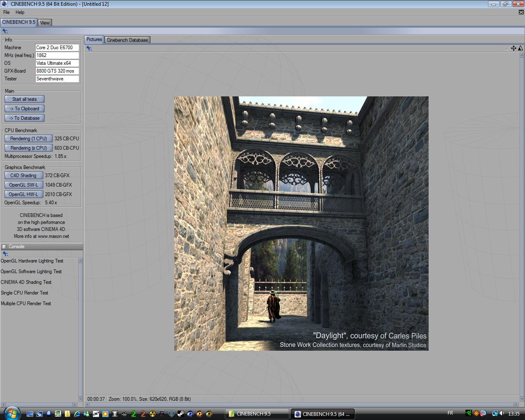Viewport: 525px width, 420px height.
Task: Click the green Razer tray icon
Action: click(469, 413)
